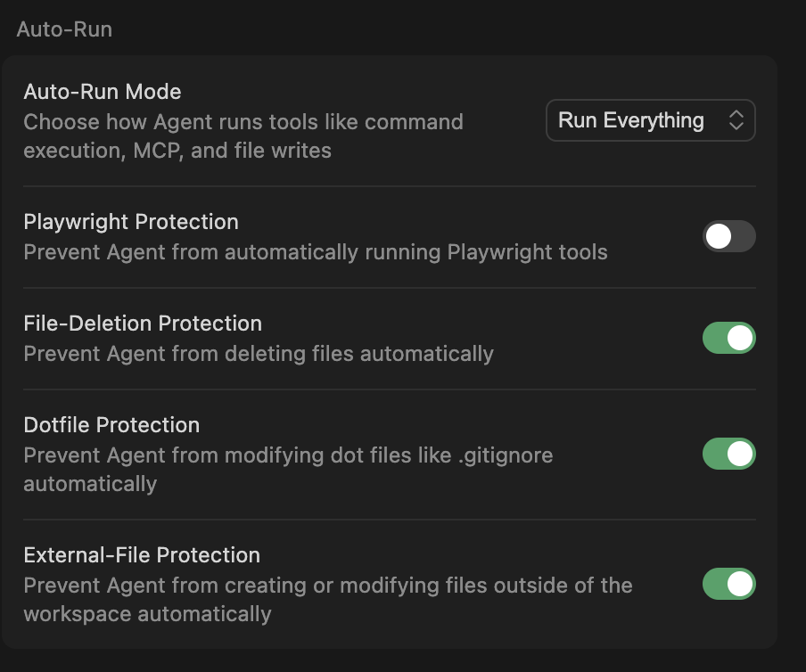Click the up-down chevron icon beside Run Everything

tap(736, 121)
